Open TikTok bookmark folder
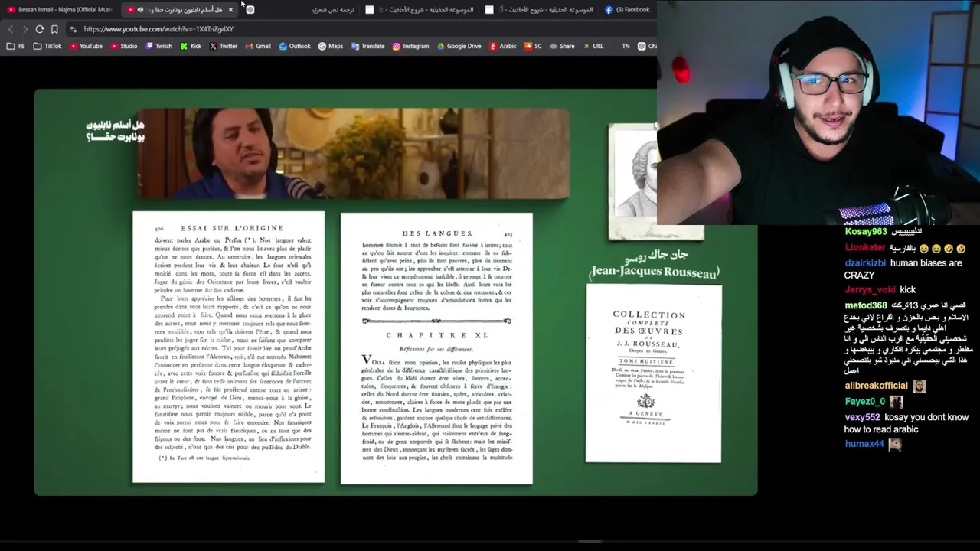 point(47,46)
